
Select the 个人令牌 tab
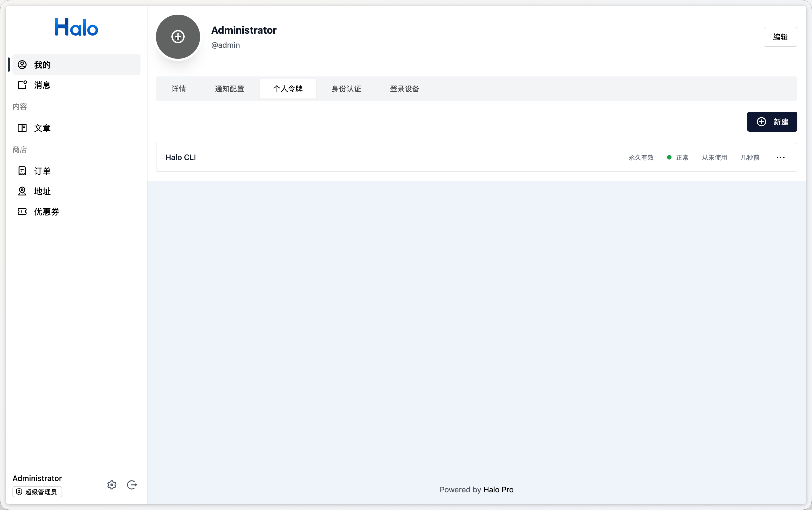click(x=288, y=89)
